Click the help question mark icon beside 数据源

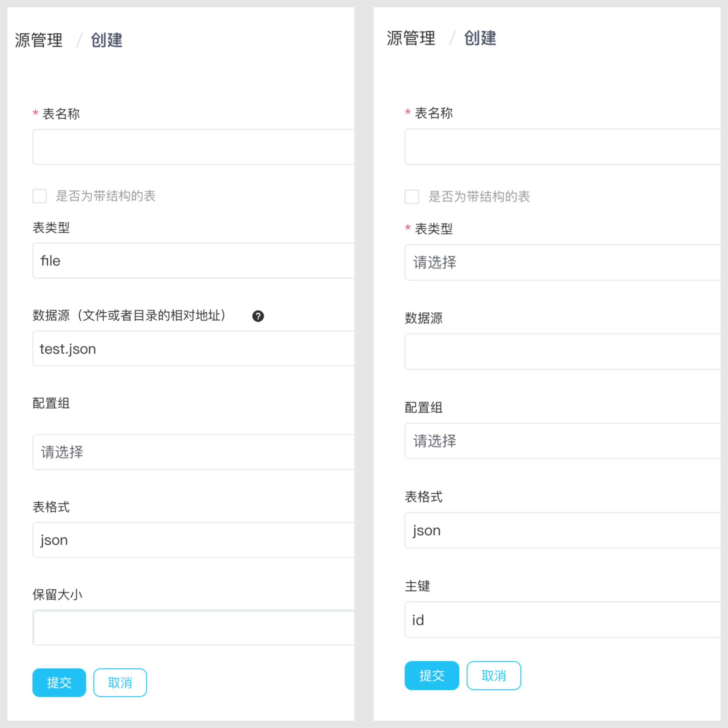(258, 316)
